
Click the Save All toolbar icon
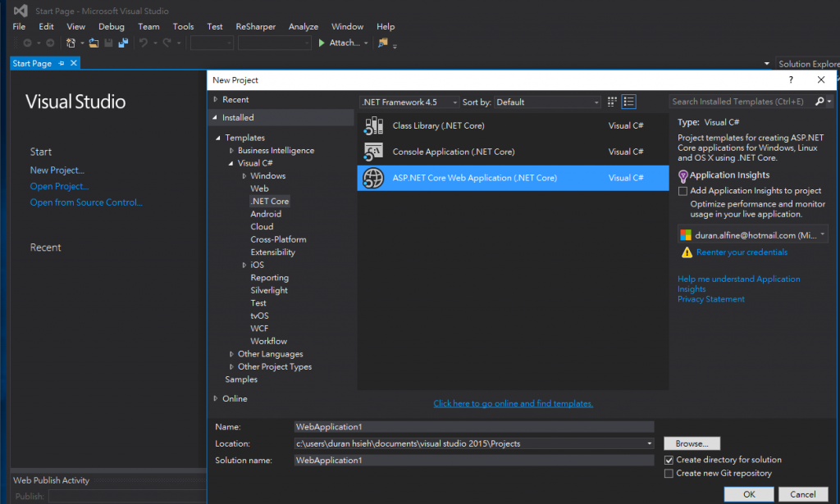click(x=123, y=43)
